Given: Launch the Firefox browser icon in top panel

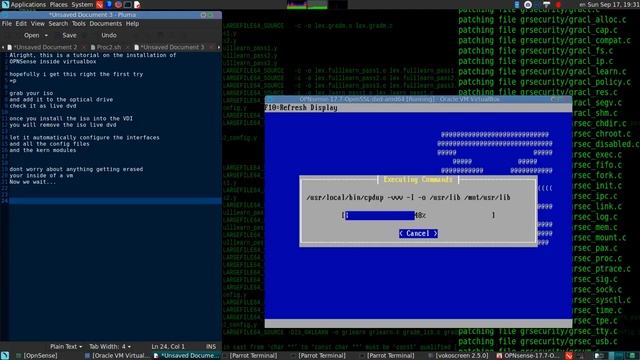Looking at the screenshot, I should coord(118,5).
